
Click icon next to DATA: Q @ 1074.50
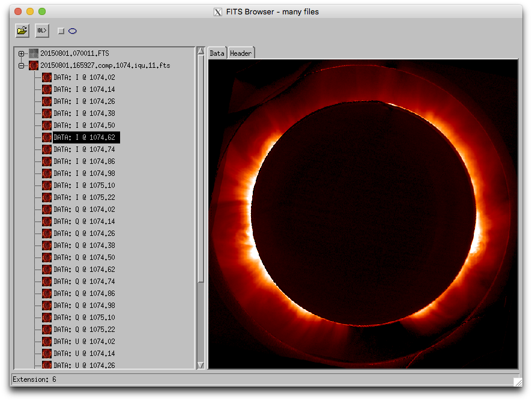(46, 258)
